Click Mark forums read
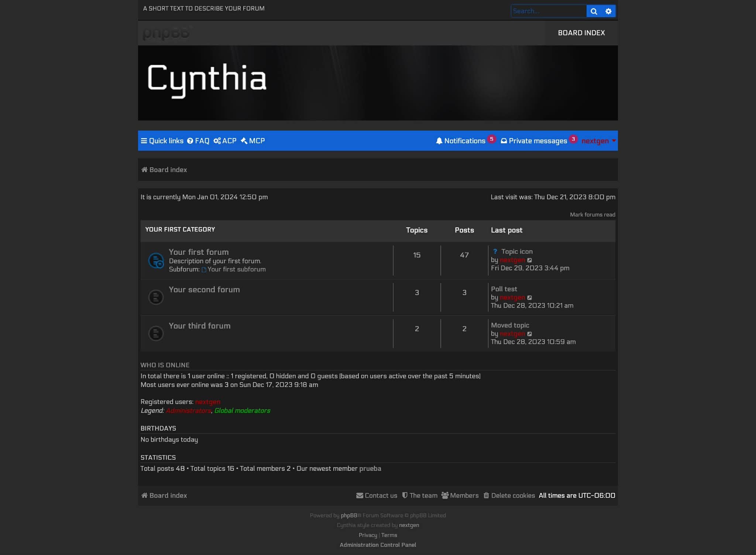The height and width of the screenshot is (555, 756). [x=592, y=215]
